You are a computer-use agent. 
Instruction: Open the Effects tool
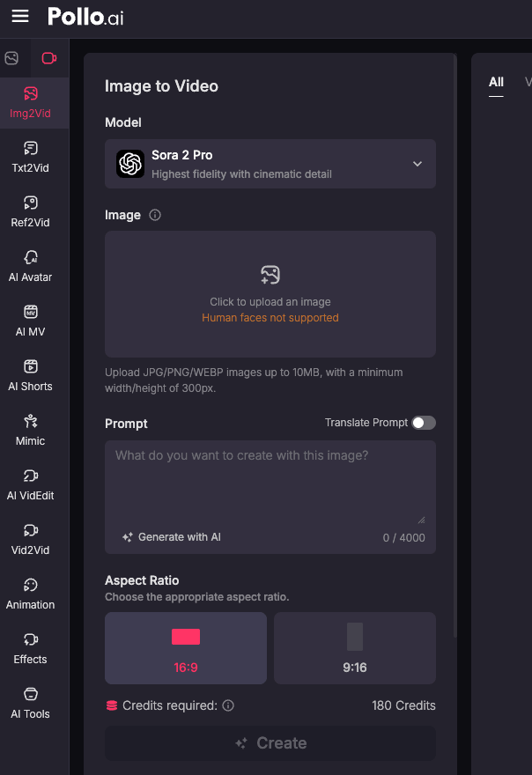coord(31,648)
